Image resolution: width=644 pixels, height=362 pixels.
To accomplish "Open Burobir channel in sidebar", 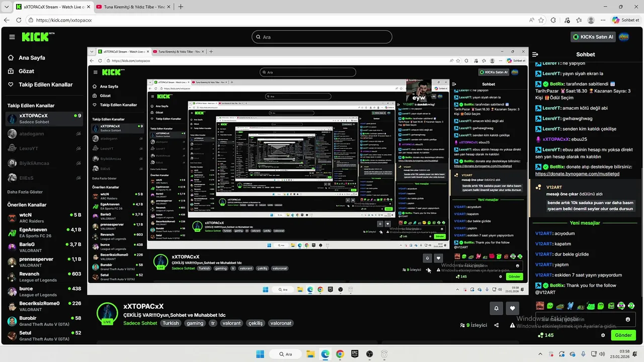I will pyautogui.click(x=44, y=321).
